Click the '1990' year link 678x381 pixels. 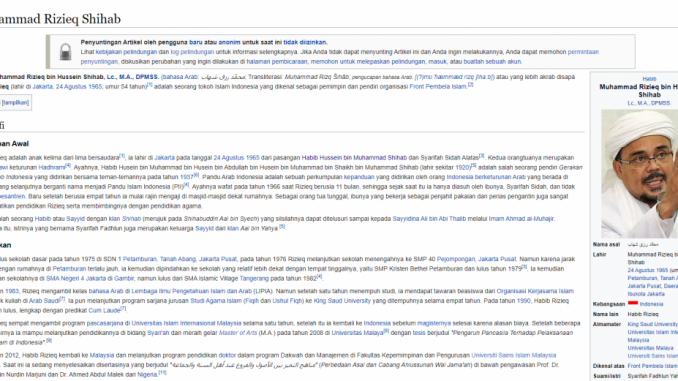[523, 301]
